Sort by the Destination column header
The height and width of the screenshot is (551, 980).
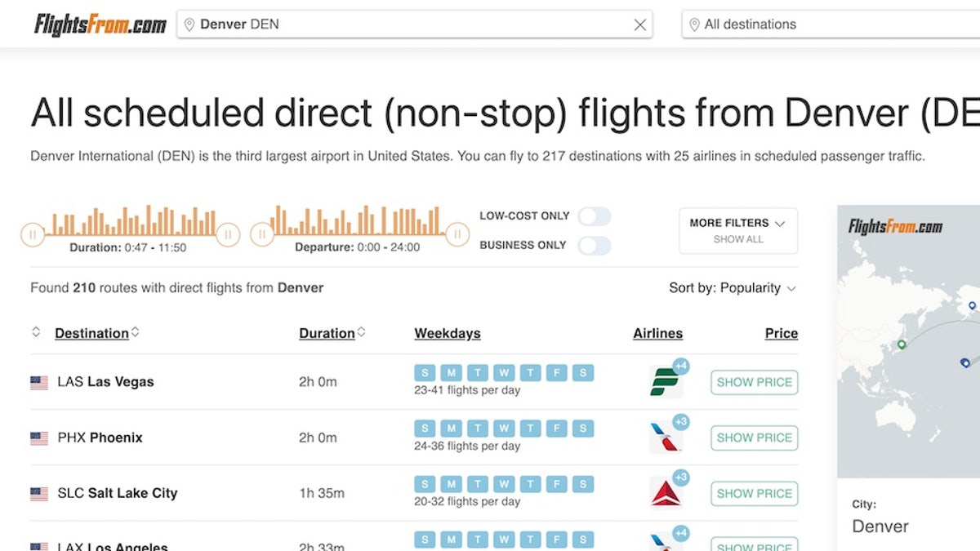(91, 333)
